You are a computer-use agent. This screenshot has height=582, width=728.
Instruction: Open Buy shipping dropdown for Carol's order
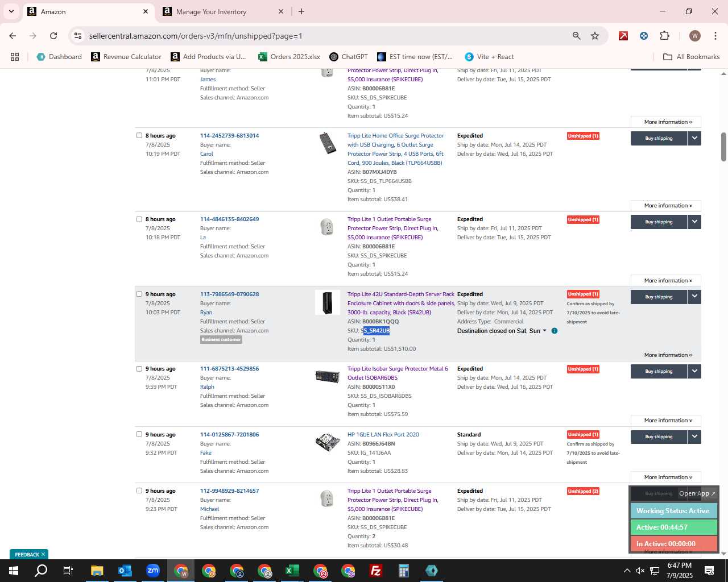(x=694, y=138)
